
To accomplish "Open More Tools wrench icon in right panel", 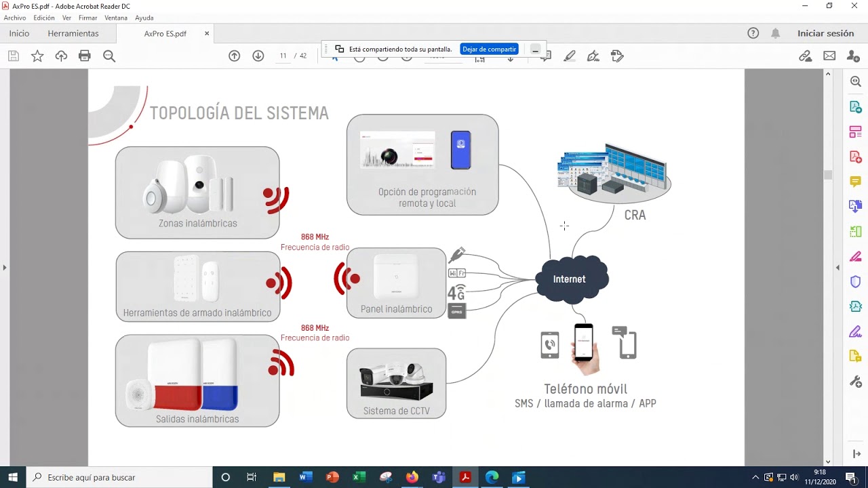I will click(856, 382).
